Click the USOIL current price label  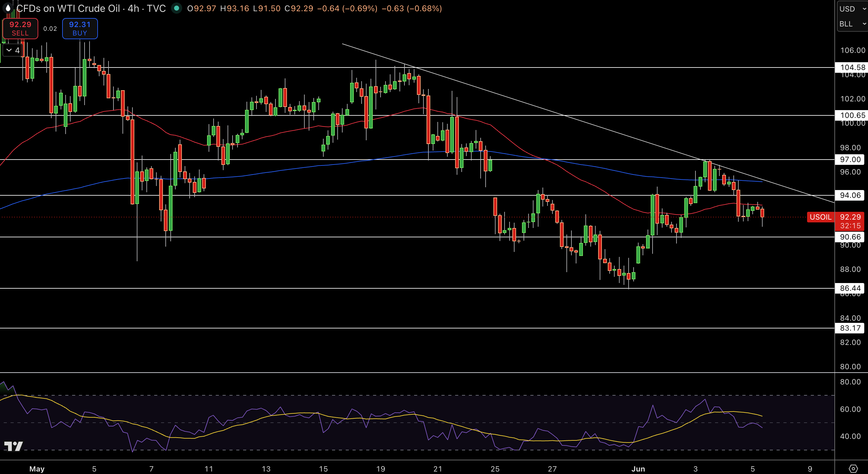pyautogui.click(x=820, y=217)
